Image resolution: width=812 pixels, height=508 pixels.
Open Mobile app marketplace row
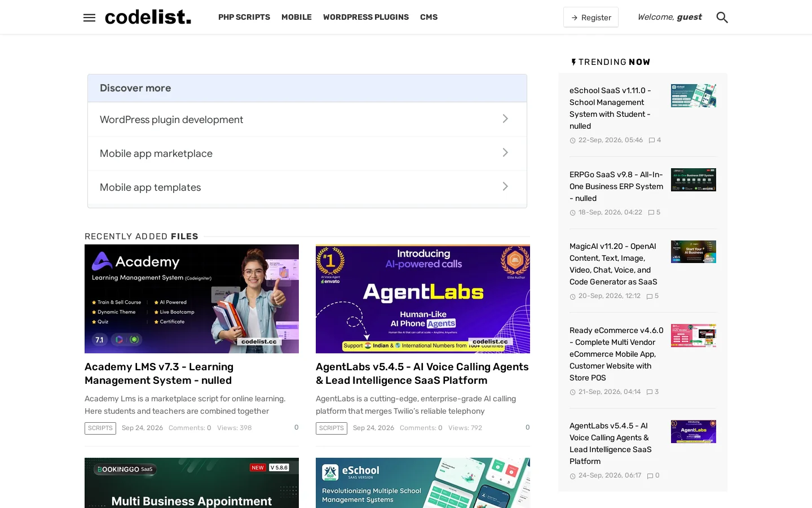(x=307, y=153)
